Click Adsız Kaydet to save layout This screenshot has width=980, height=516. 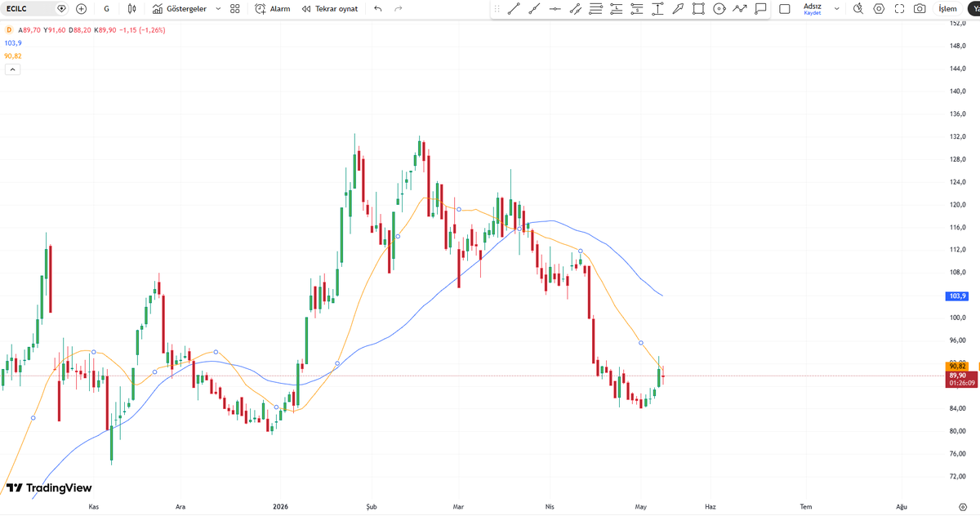point(813,9)
